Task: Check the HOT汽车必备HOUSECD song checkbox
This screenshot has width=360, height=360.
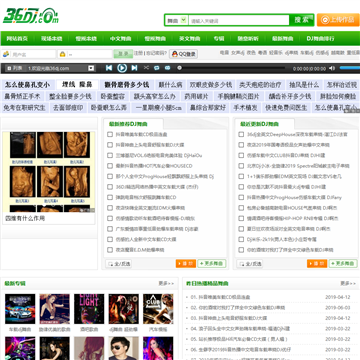Action: pos(110,166)
